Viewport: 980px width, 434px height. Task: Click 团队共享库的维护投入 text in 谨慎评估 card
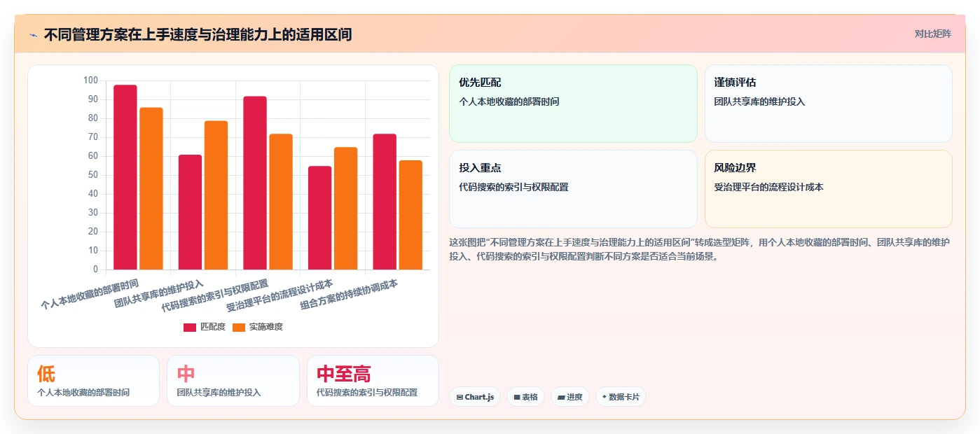click(759, 101)
